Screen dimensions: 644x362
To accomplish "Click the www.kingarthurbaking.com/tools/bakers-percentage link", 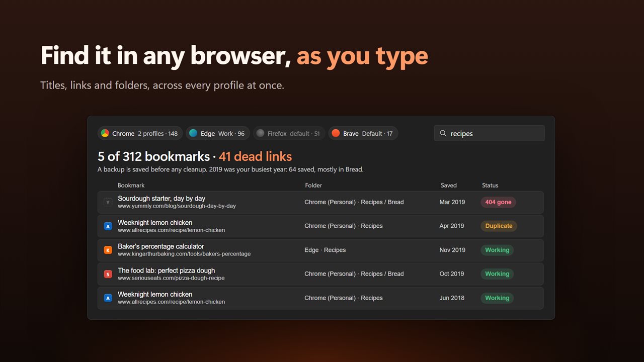I will pyautogui.click(x=184, y=254).
